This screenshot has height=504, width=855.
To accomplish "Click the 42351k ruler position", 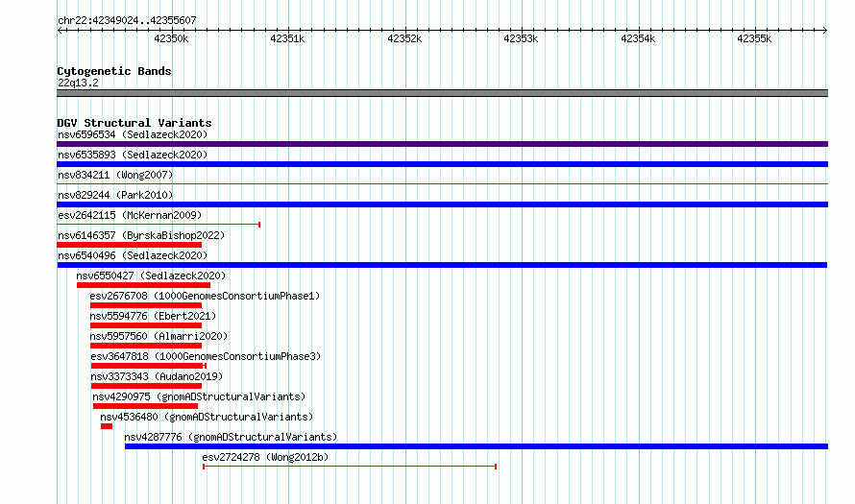I will pos(287,38).
